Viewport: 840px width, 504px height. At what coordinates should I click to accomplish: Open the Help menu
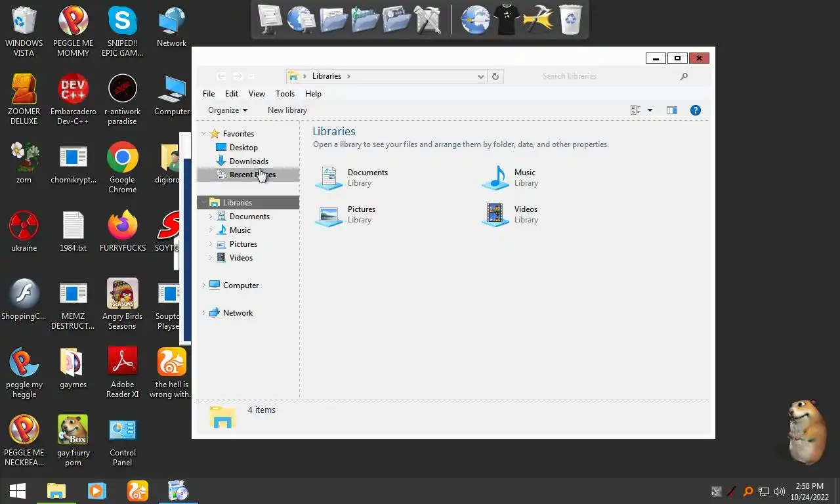(x=313, y=94)
